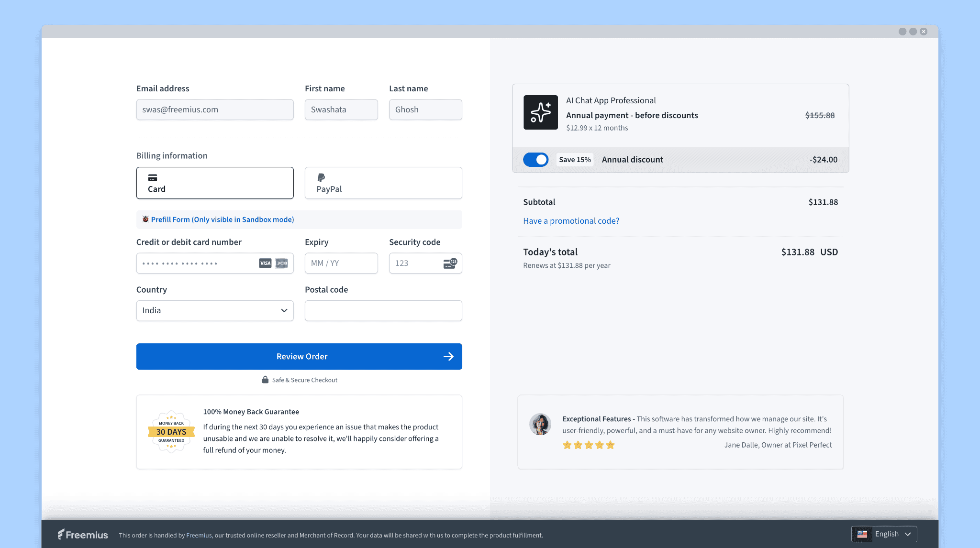Click the reviewer avatar of Jane Dalle
This screenshot has width=980, height=548.
[540, 424]
